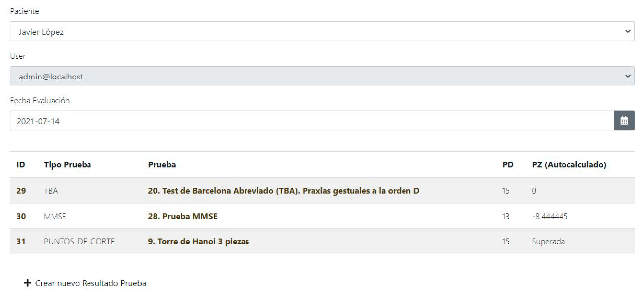Image resolution: width=644 pixels, height=296 pixels.
Task: Open the calendar date picker icon
Action: click(624, 120)
